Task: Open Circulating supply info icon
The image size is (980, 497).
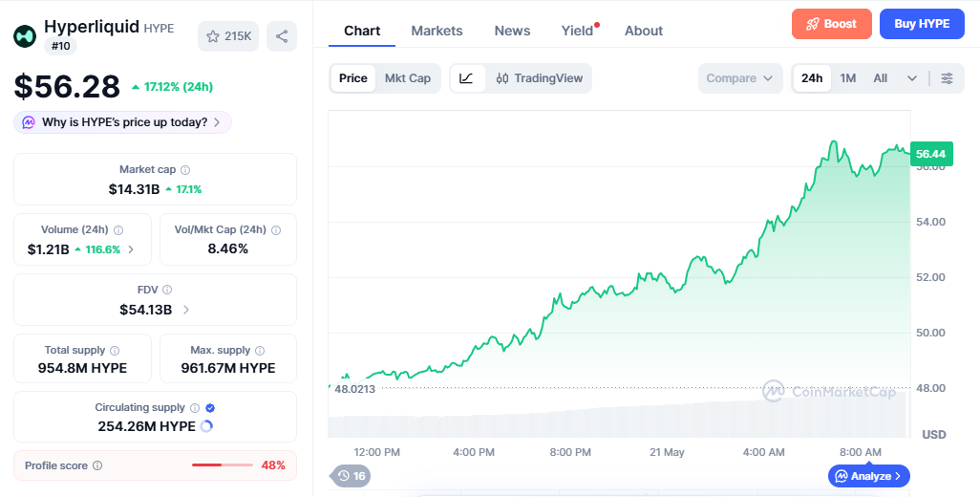Action: (194, 407)
